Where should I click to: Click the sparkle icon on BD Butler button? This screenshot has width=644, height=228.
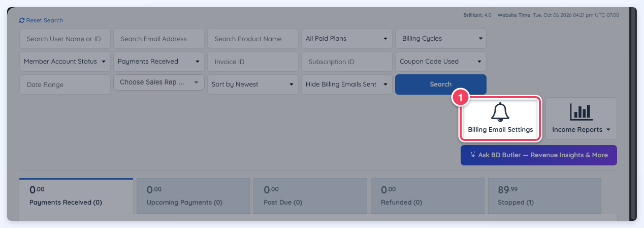click(x=473, y=155)
